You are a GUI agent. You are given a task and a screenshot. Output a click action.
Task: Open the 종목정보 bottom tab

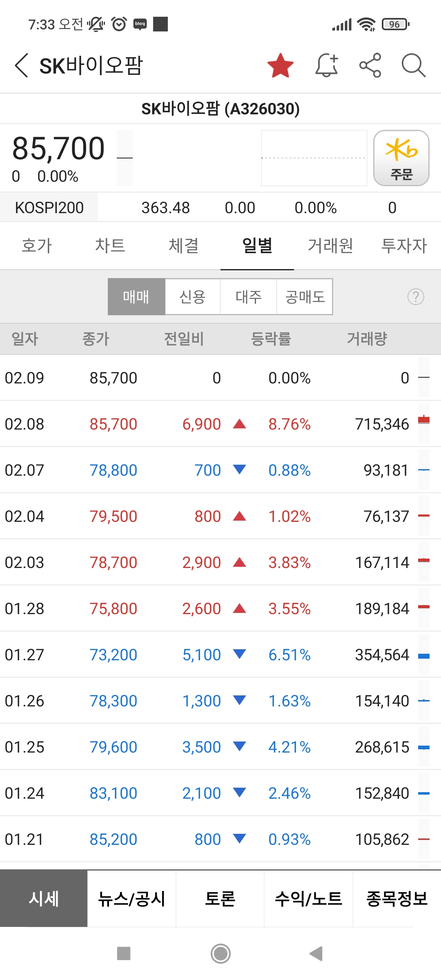click(x=397, y=899)
